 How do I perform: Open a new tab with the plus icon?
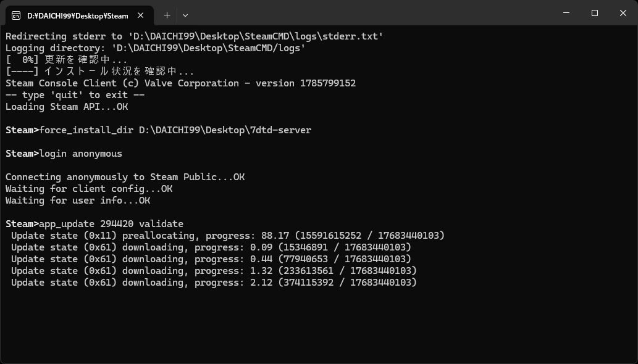coord(167,15)
